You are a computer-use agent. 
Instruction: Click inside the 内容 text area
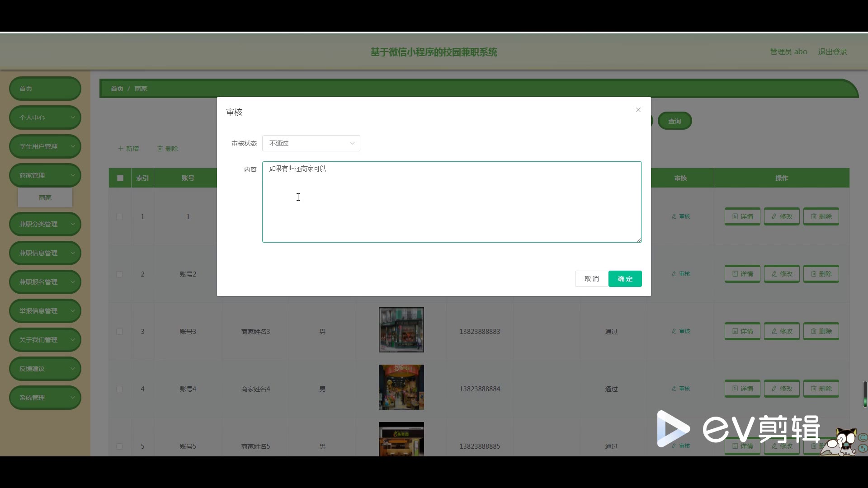coord(451,202)
